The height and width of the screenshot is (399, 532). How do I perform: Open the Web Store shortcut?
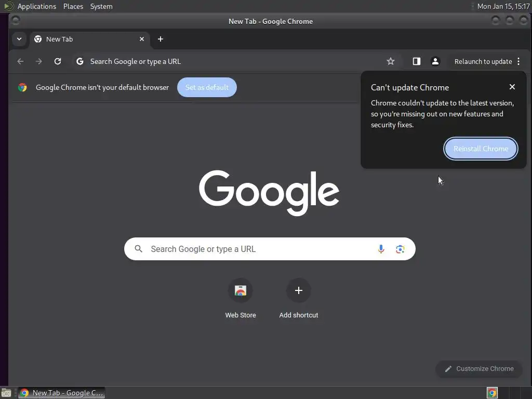click(x=241, y=299)
